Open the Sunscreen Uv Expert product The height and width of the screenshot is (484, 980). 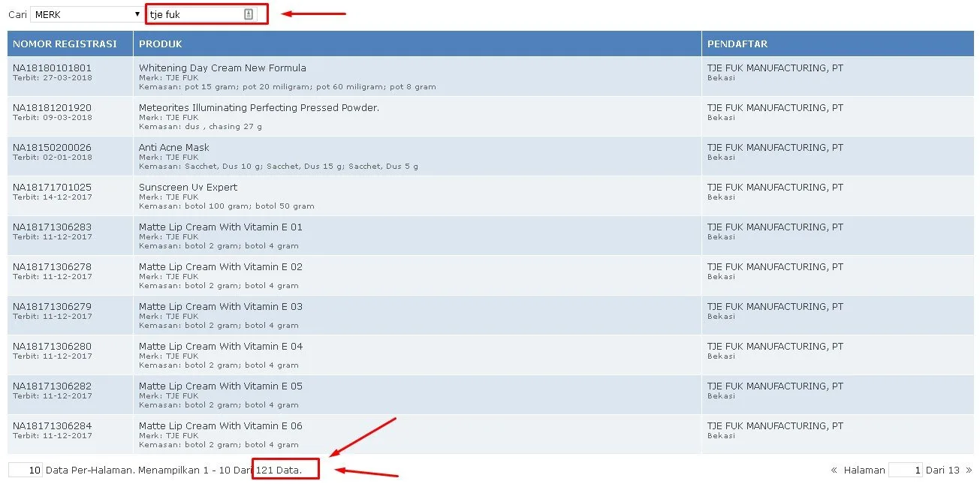pyautogui.click(x=188, y=188)
